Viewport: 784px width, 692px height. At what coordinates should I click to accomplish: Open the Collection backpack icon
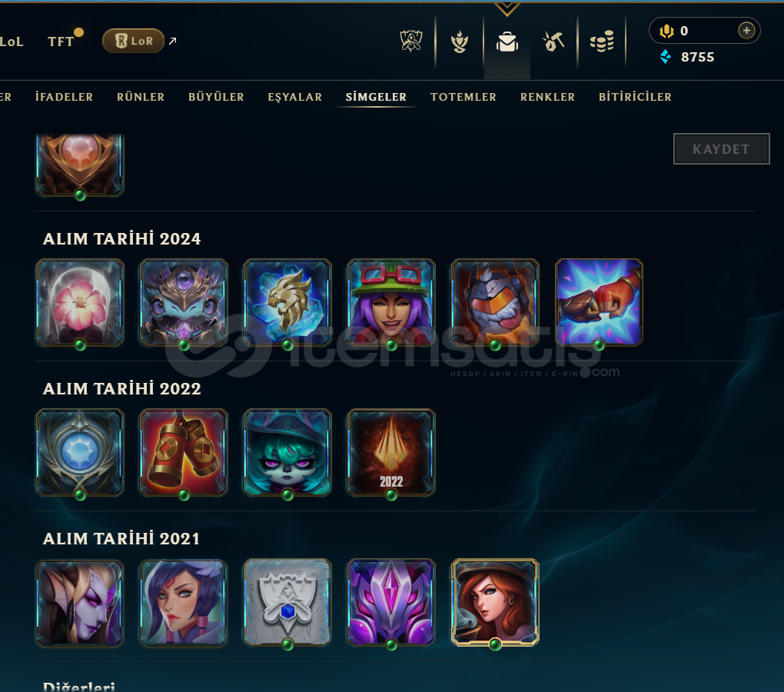(507, 42)
